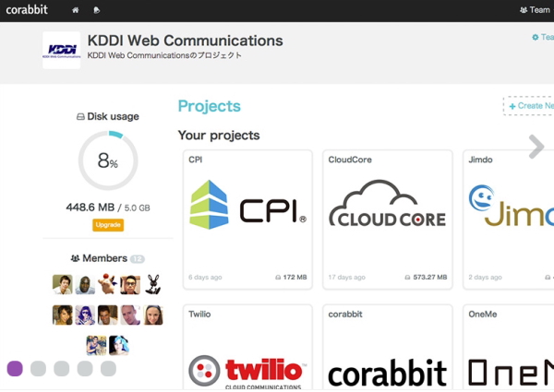Screen dimensions: 554x392
Task: Open the Twilio project card
Action: pyautogui.click(x=247, y=350)
